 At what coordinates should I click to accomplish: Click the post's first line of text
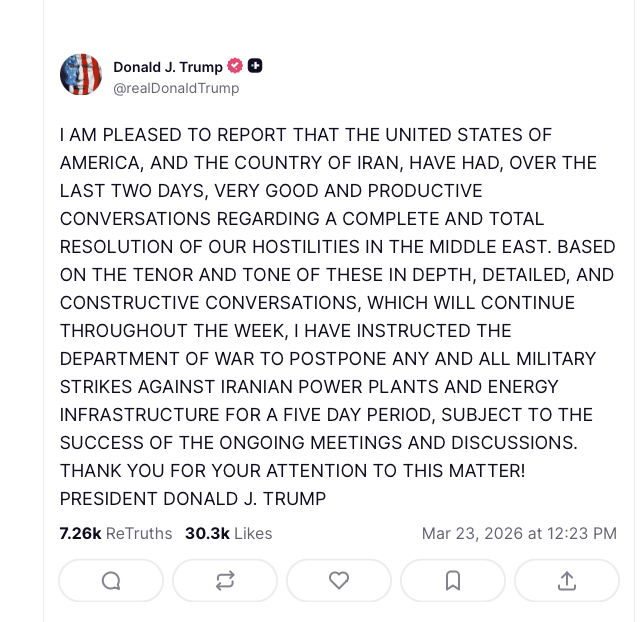[x=305, y=135]
